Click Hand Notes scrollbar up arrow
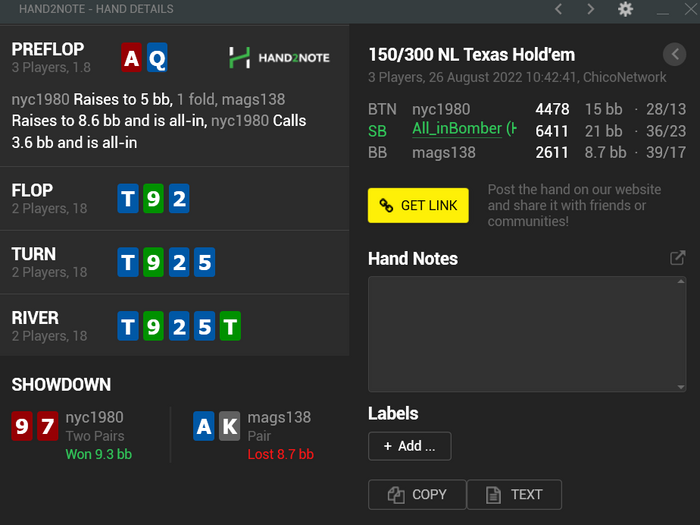The width and height of the screenshot is (700, 525). 681,282
